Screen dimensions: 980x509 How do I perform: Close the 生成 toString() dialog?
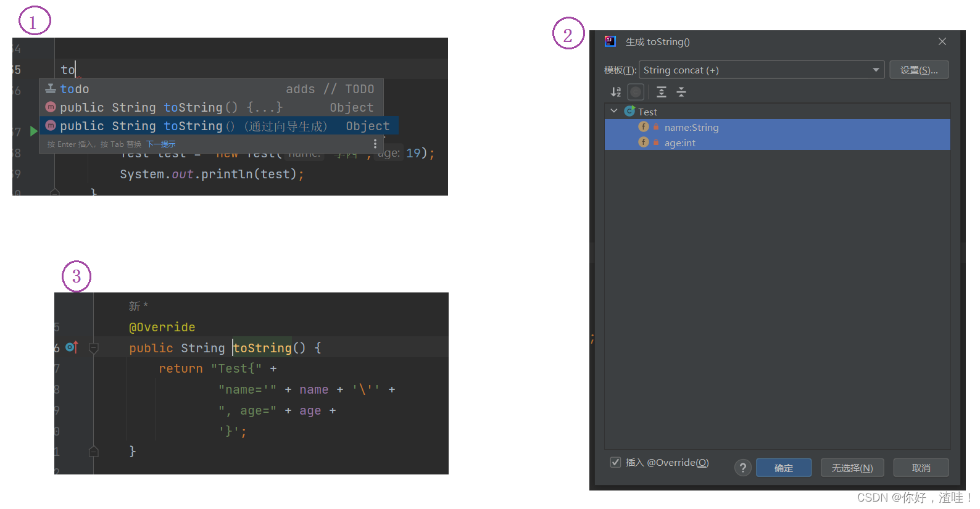pyautogui.click(x=942, y=41)
